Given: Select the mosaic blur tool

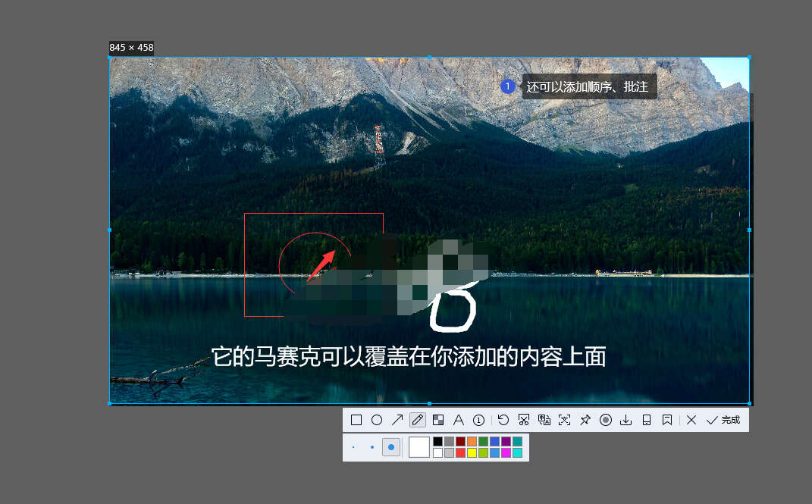Looking at the screenshot, I should 438,420.
